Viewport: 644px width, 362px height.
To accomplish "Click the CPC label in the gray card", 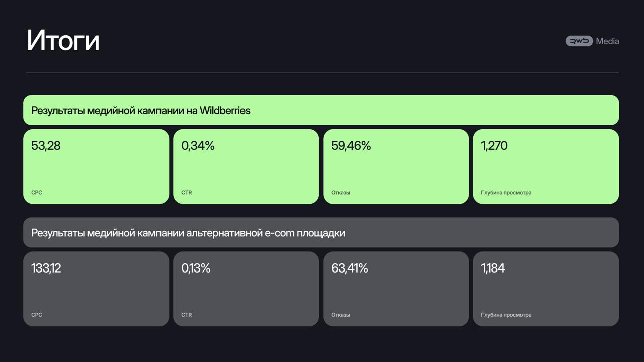I will pyautogui.click(x=37, y=315).
